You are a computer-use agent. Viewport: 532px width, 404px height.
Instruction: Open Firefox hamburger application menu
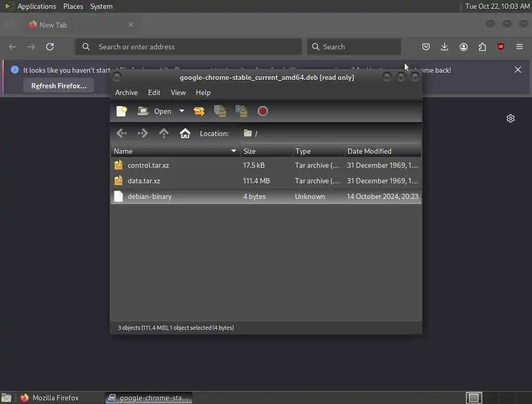tap(520, 47)
